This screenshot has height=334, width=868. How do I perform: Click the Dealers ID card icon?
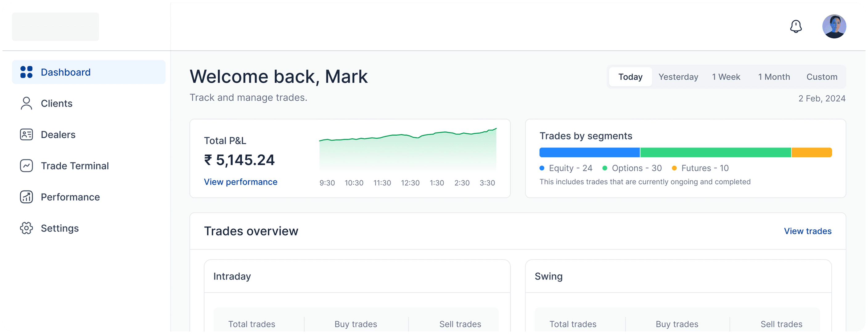pyautogui.click(x=26, y=135)
